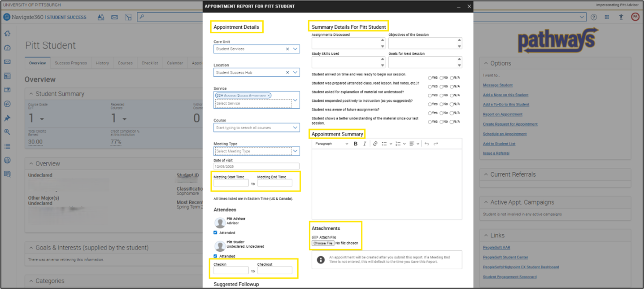Open the Select Service dropdown
The height and width of the screenshot is (289, 644).
(295, 100)
